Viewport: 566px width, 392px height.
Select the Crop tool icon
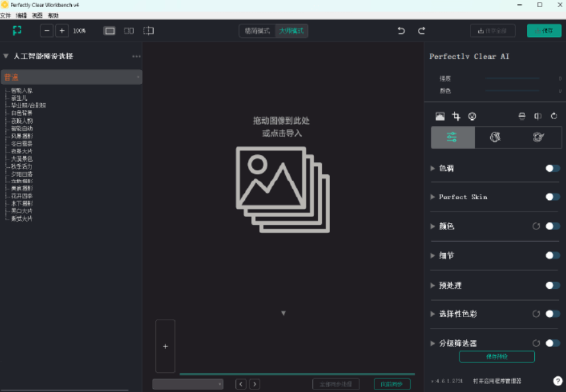[456, 116]
